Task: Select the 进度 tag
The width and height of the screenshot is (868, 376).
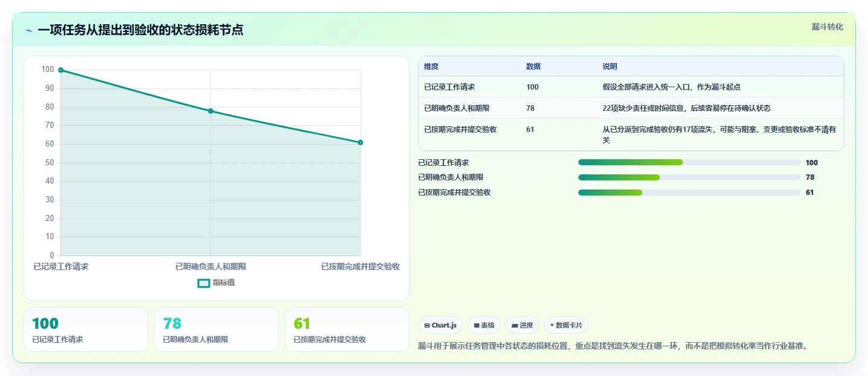Action: (x=522, y=325)
